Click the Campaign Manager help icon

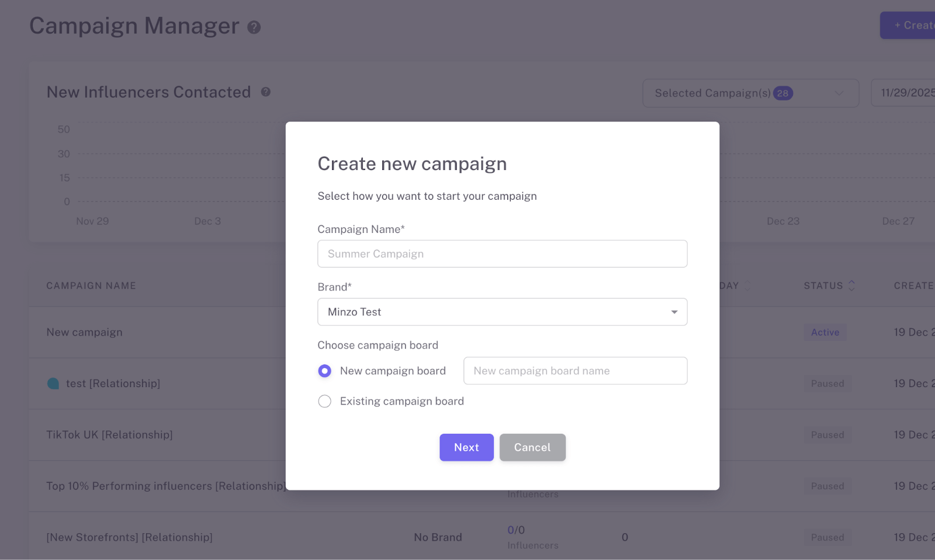click(x=254, y=27)
